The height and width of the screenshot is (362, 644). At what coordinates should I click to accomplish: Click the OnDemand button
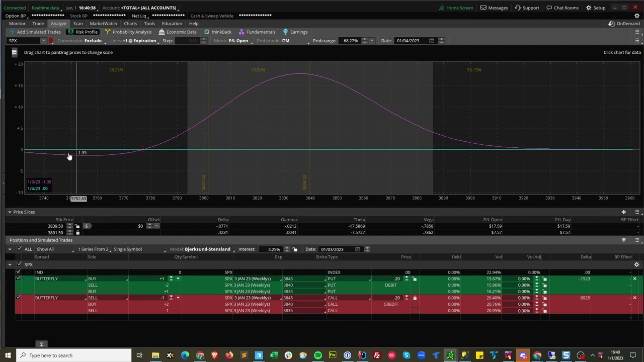click(x=624, y=24)
